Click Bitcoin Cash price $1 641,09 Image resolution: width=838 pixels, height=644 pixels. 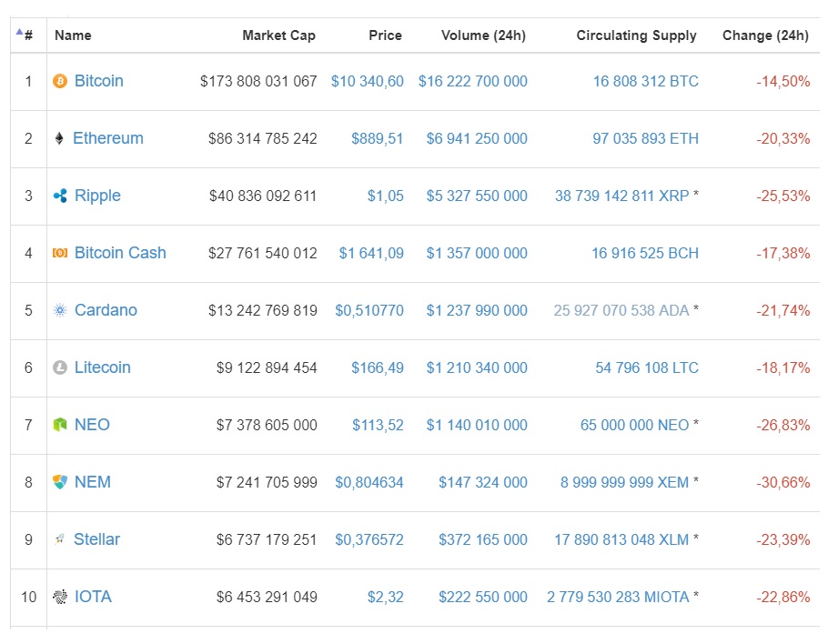[371, 253]
